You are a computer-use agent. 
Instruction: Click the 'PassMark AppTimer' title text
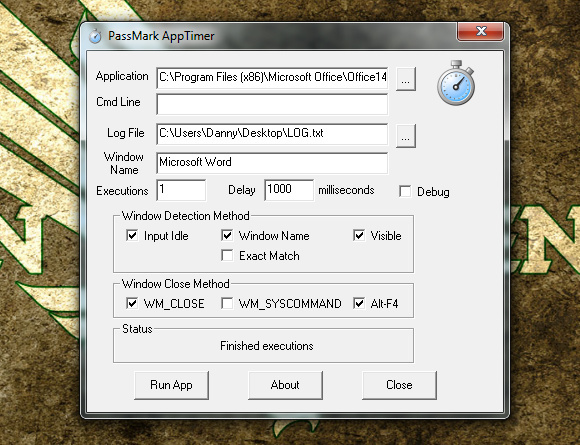coord(161,36)
